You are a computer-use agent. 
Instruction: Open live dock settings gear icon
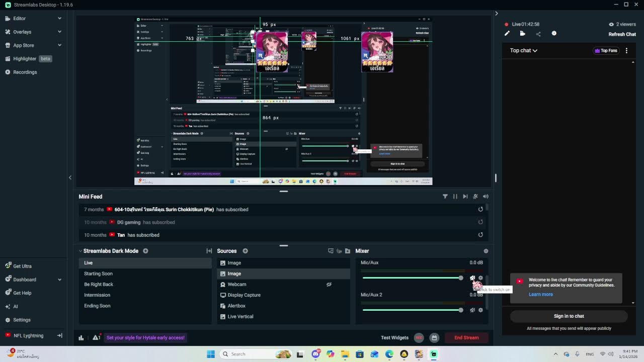(x=554, y=34)
